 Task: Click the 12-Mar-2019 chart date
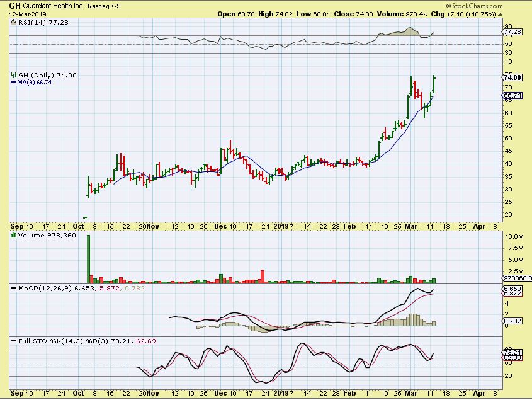point(28,14)
